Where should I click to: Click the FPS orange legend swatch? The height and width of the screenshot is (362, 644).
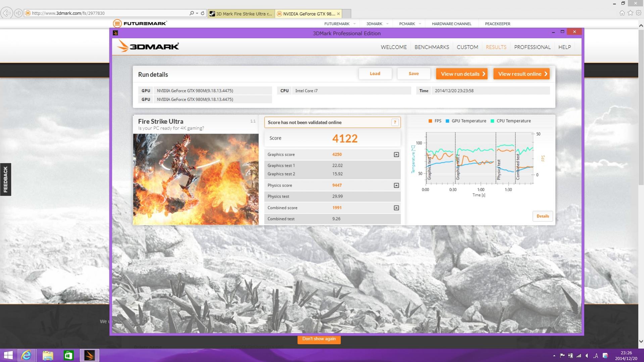(430, 121)
